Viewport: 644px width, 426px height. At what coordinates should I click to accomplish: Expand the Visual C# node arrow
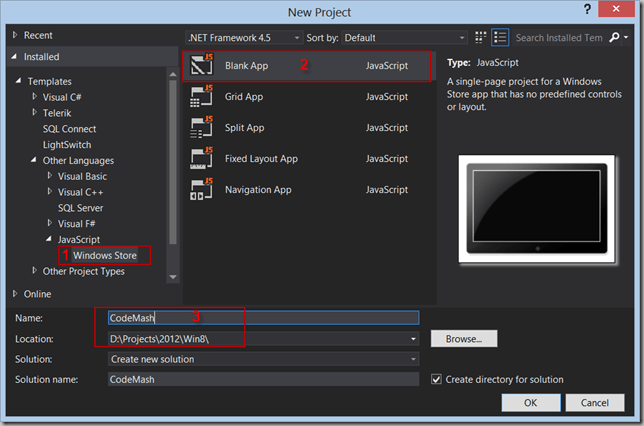pos(34,97)
